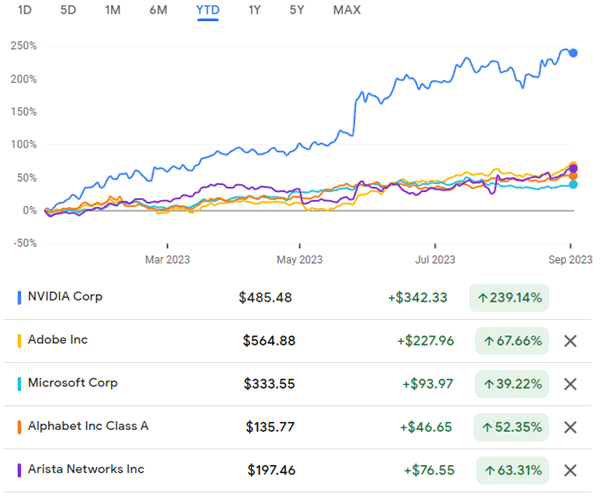Click the orange Alphabet endpoint dot on chart

click(573, 176)
